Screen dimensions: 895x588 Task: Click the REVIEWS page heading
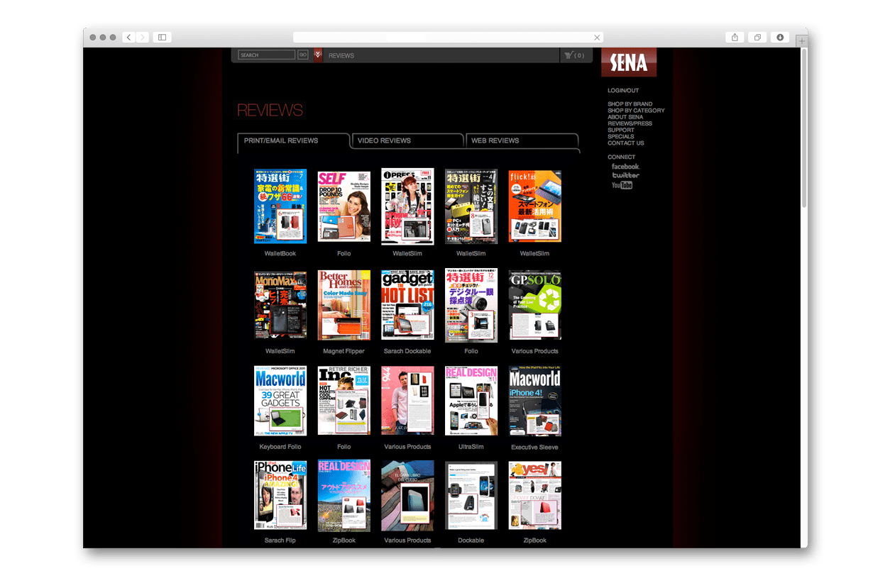click(x=270, y=111)
